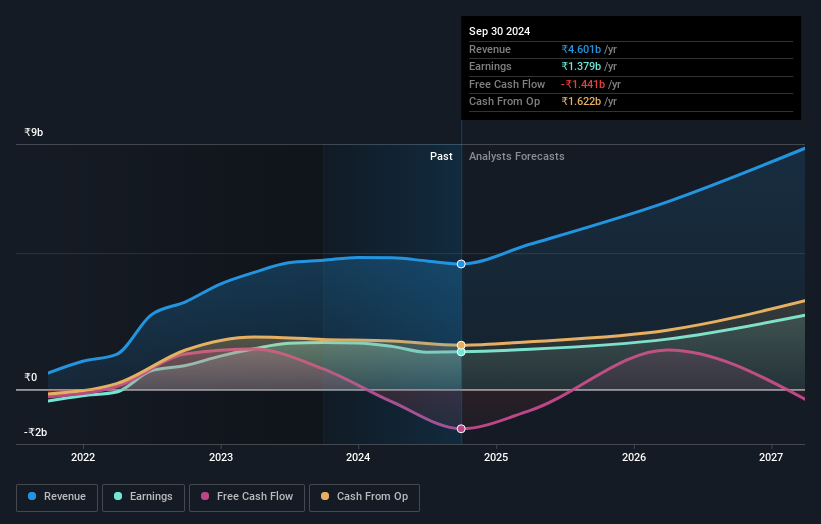Click the ₹0 y-axis label

(x=30, y=377)
